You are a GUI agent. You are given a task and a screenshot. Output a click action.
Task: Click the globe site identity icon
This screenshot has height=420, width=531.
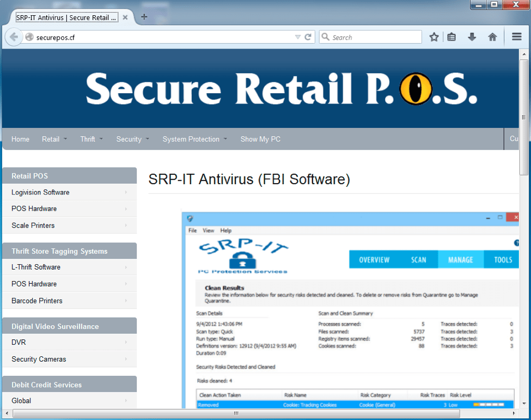[x=29, y=37]
